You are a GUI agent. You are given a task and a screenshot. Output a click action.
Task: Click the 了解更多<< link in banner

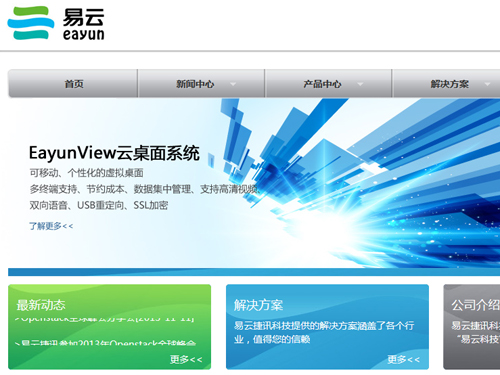pos(51,226)
